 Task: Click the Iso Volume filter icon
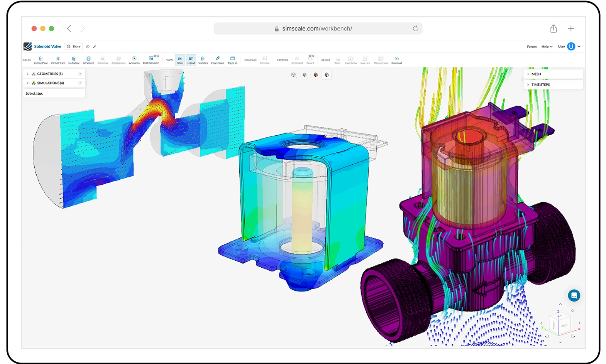[88, 60]
